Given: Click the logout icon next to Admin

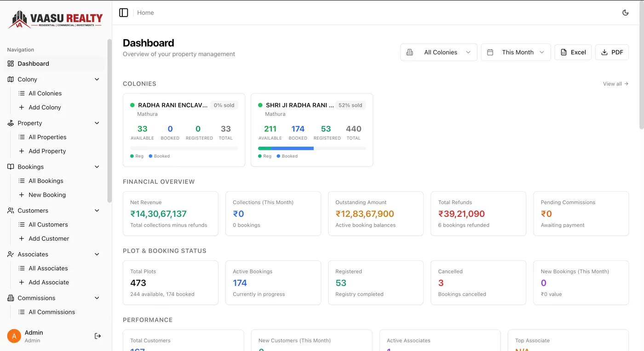Looking at the screenshot, I should (98, 336).
